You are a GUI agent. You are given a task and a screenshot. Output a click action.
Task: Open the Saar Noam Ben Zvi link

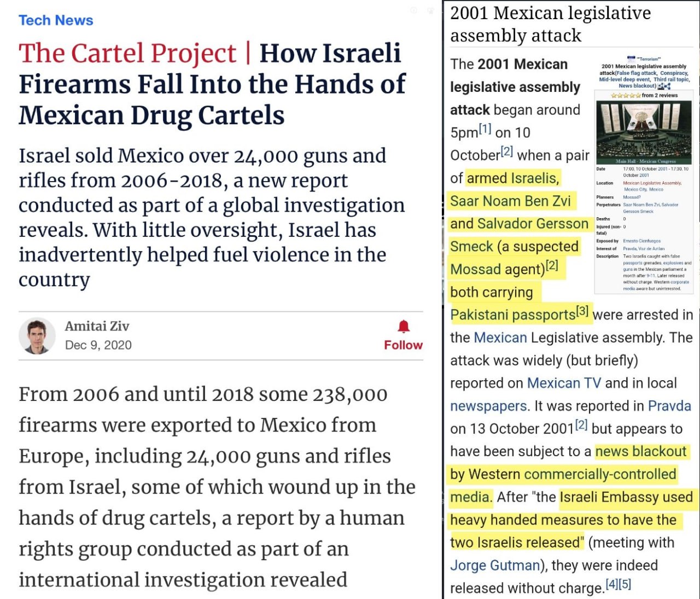pos(510,201)
